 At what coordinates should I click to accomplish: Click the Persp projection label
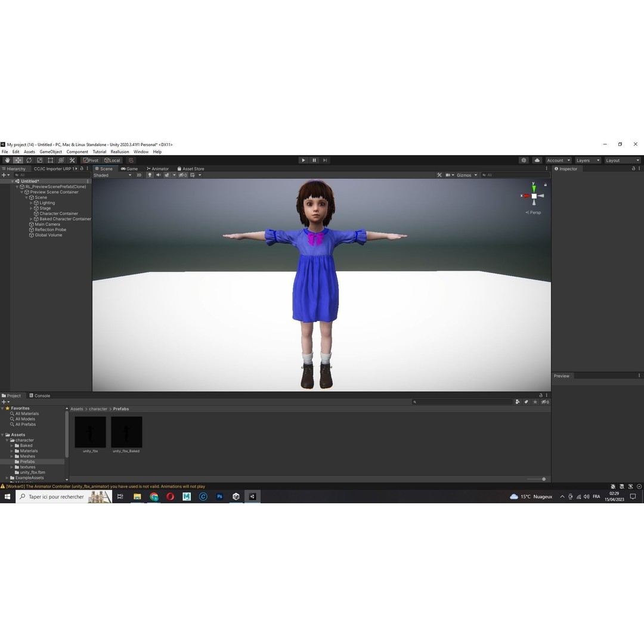point(533,212)
